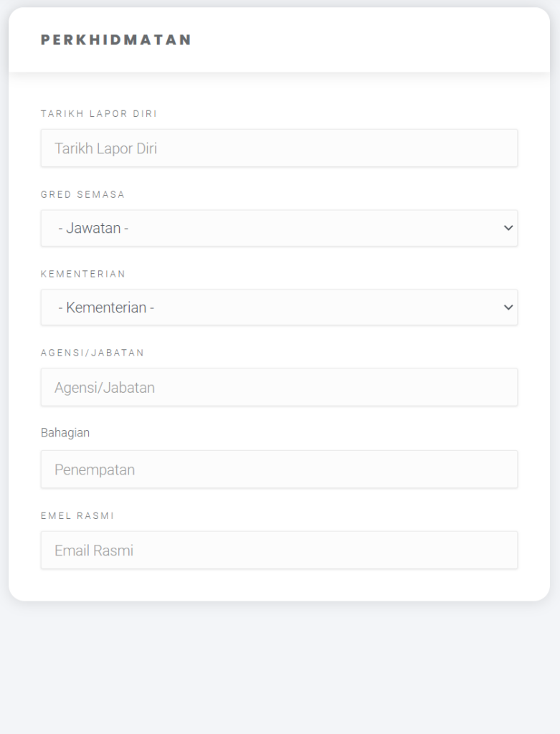This screenshot has width=560, height=734.
Task: Click the Bahagian label
Action: coord(65,432)
